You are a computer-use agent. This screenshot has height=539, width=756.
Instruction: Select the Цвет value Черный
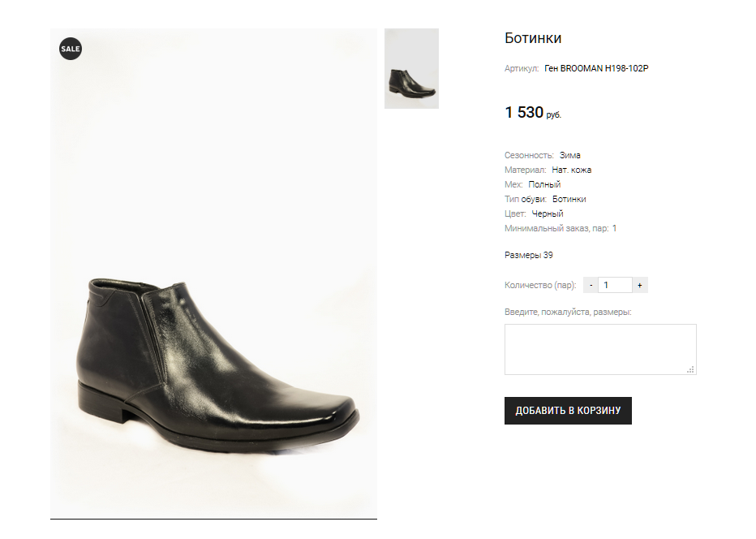pos(548,213)
